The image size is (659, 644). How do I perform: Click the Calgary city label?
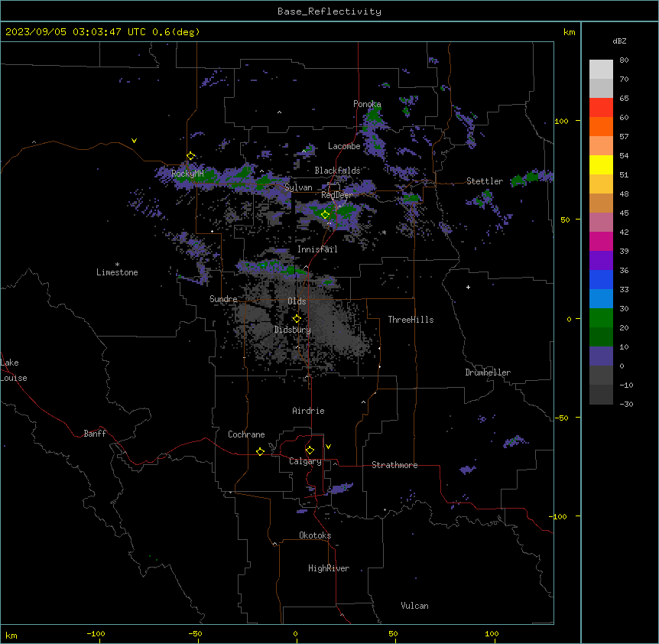click(306, 461)
